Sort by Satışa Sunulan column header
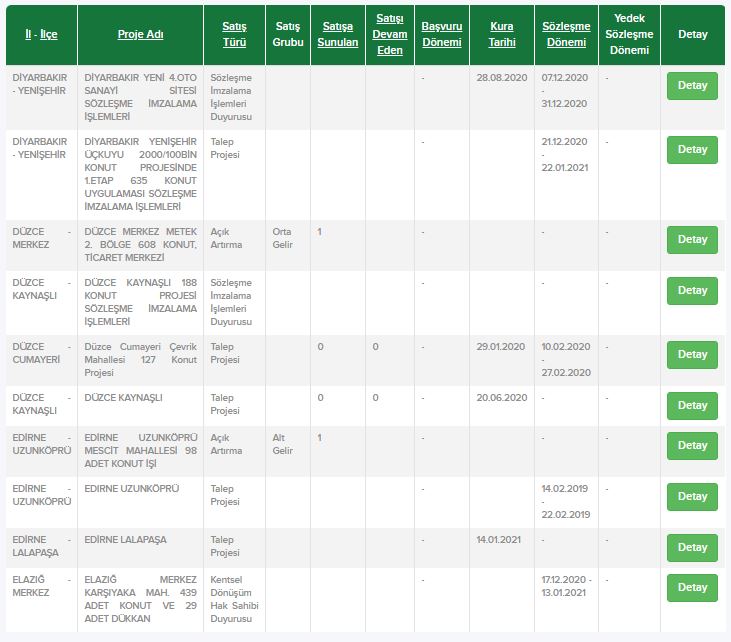The image size is (731, 642). [x=338, y=35]
